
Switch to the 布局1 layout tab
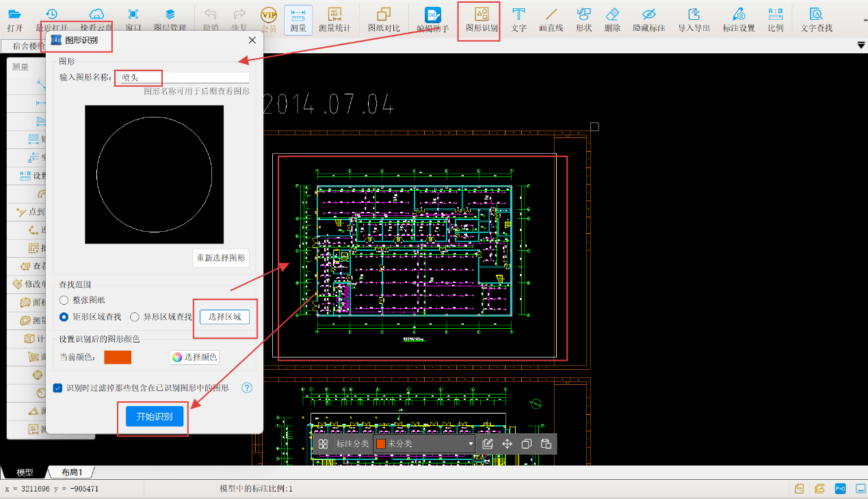coord(71,472)
